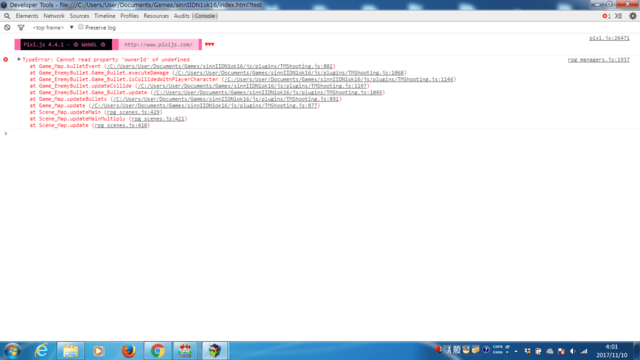Open DevTools settings gear
This screenshot has height=360, width=640.
(x=633, y=16)
